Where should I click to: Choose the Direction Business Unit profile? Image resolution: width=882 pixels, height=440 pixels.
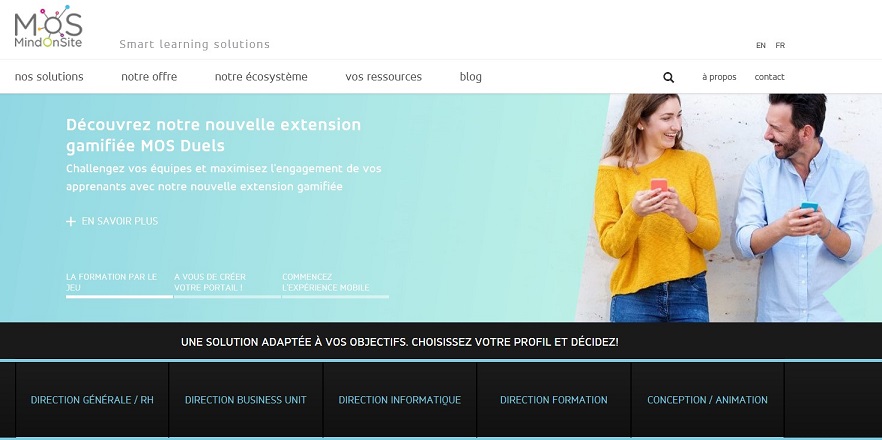tap(246, 400)
